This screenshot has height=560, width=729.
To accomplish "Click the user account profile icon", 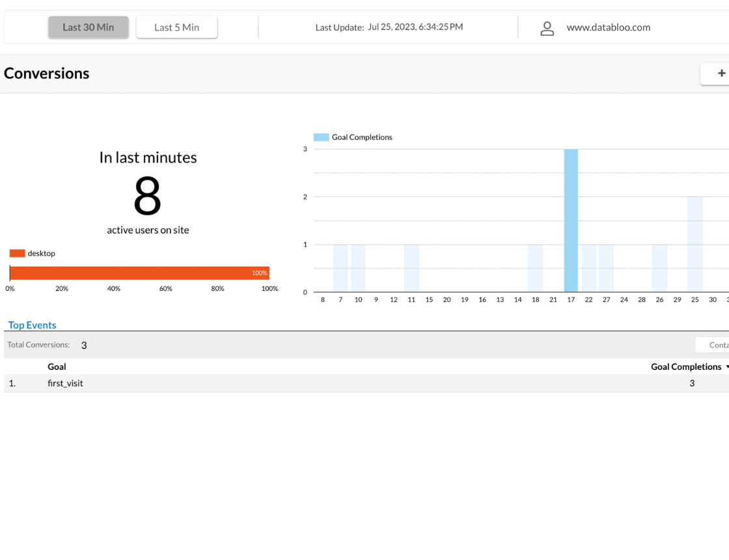I will pos(547,28).
